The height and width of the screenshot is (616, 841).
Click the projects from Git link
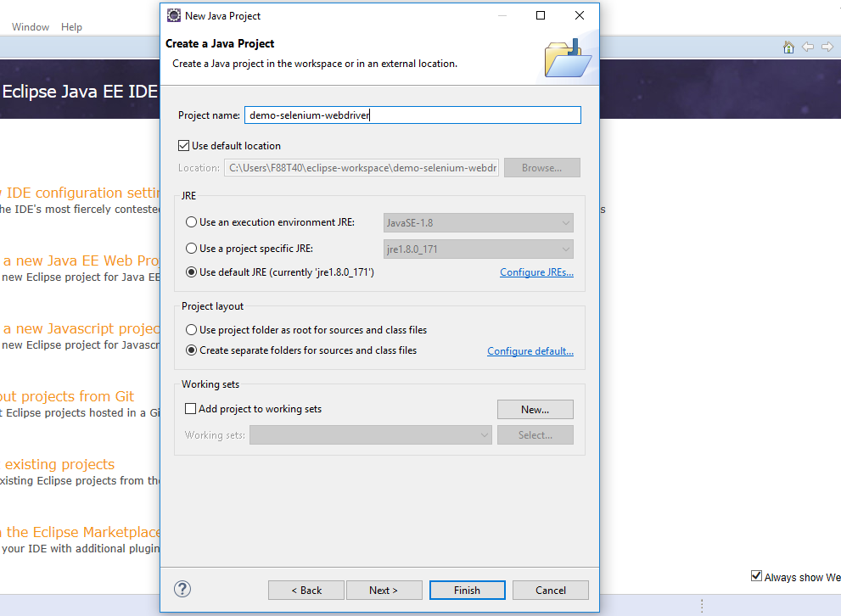[67, 396]
